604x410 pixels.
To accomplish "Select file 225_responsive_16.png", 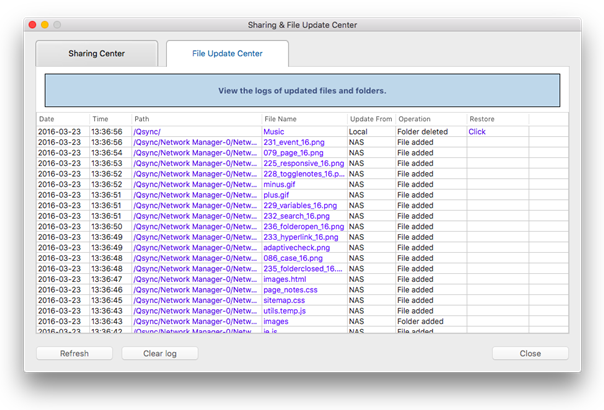I will pyautogui.click(x=304, y=163).
